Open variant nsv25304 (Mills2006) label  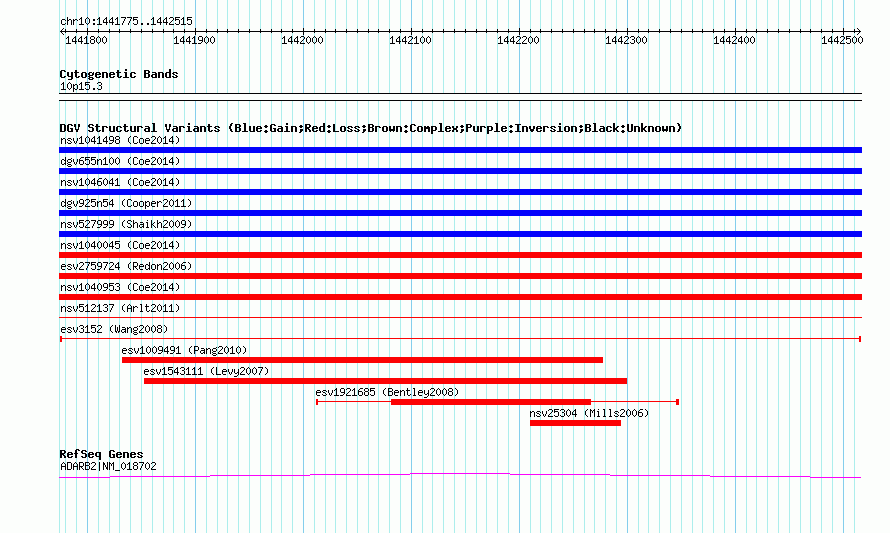tap(589, 413)
